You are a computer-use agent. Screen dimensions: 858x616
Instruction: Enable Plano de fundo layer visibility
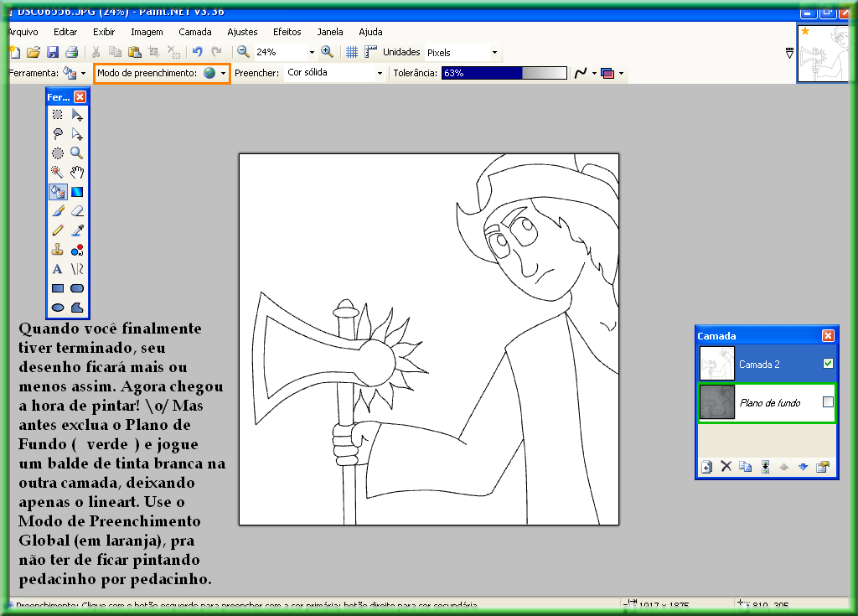click(828, 402)
